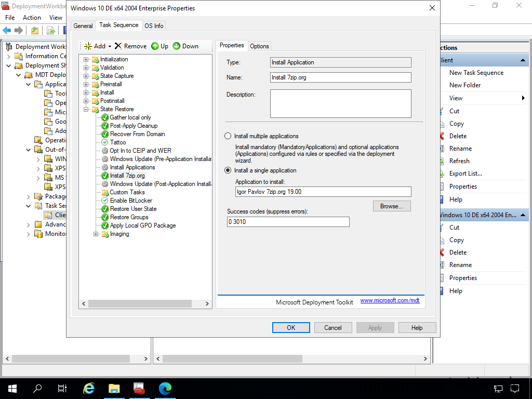
Task: Click the State Restore folder icon
Action: point(96,109)
